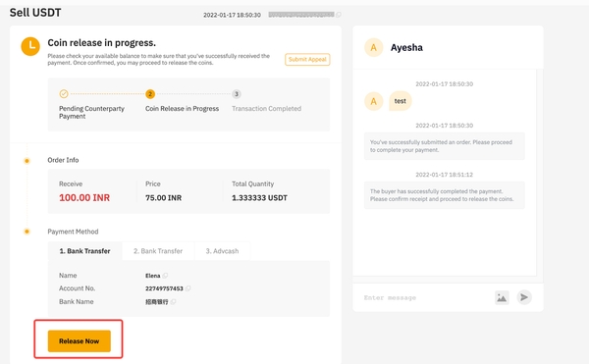Click the completed step checkmark icon

point(64,94)
